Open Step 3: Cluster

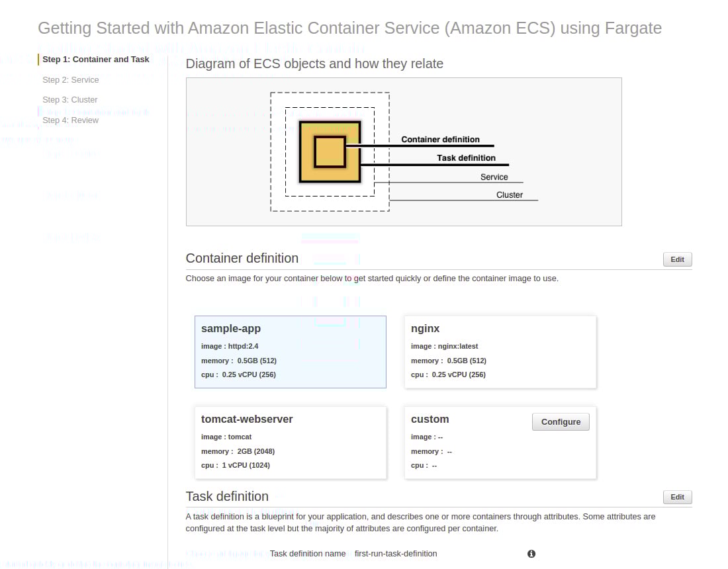tap(70, 100)
